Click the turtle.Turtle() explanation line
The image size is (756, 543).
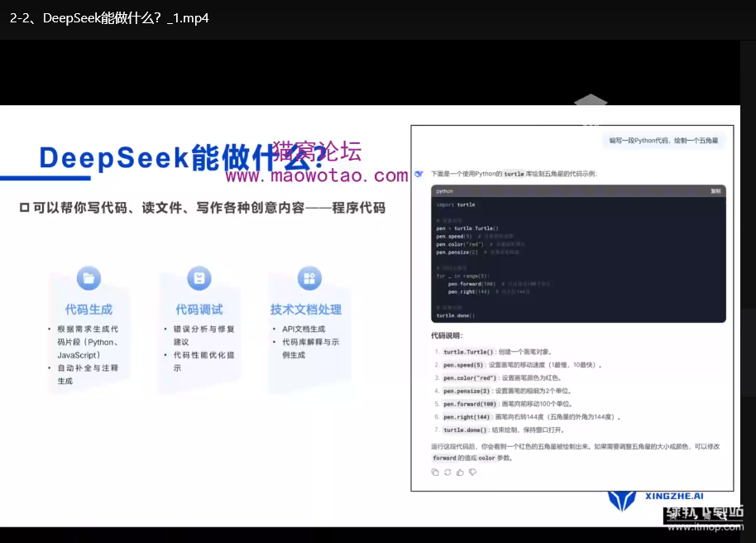tap(493, 352)
